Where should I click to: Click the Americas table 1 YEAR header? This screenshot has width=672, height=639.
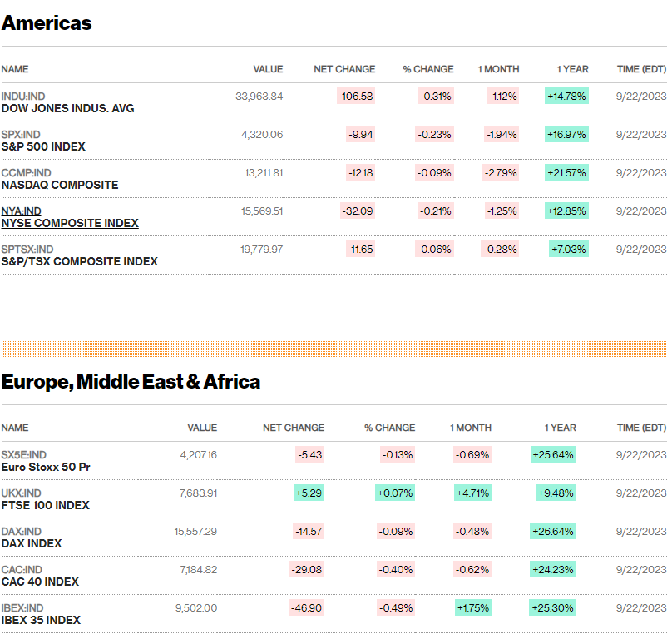click(572, 69)
